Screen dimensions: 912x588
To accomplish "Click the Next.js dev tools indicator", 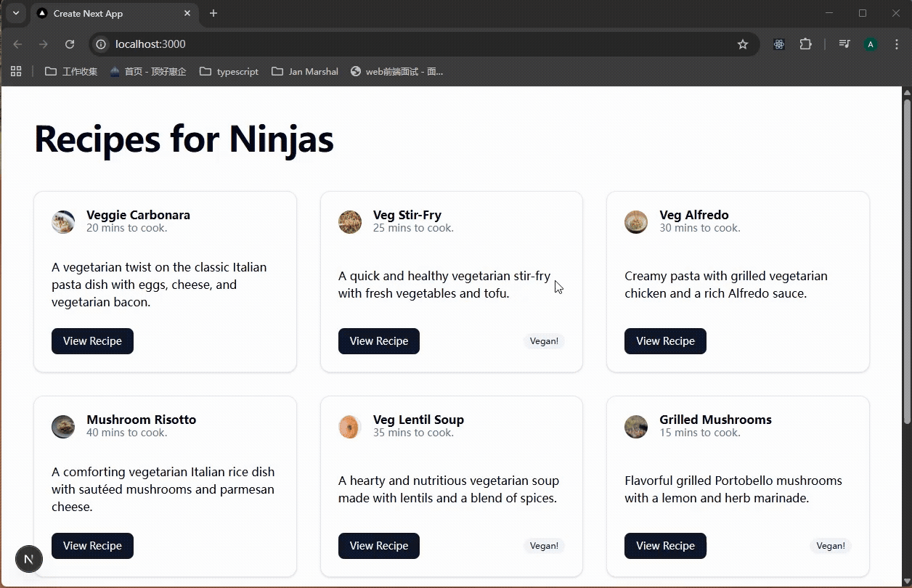I will [29, 559].
